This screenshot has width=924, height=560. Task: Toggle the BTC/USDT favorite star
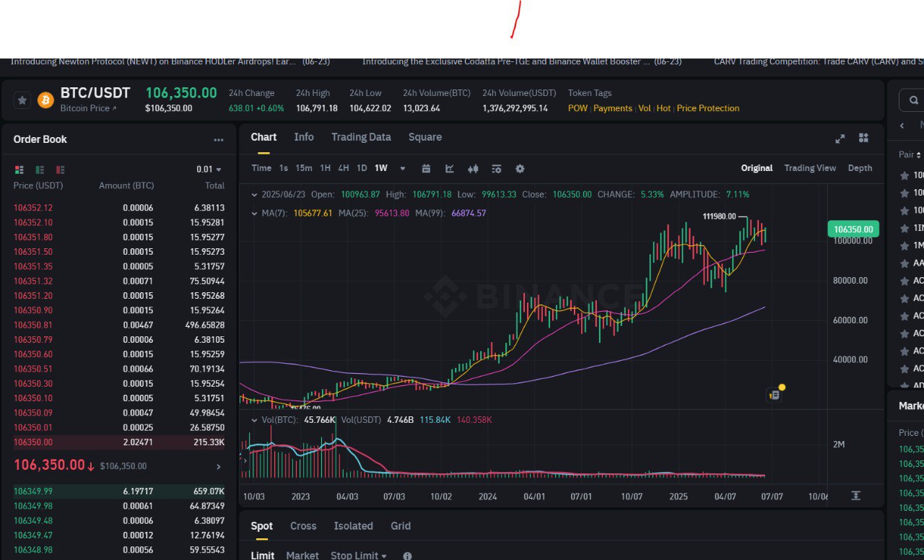coord(22,100)
